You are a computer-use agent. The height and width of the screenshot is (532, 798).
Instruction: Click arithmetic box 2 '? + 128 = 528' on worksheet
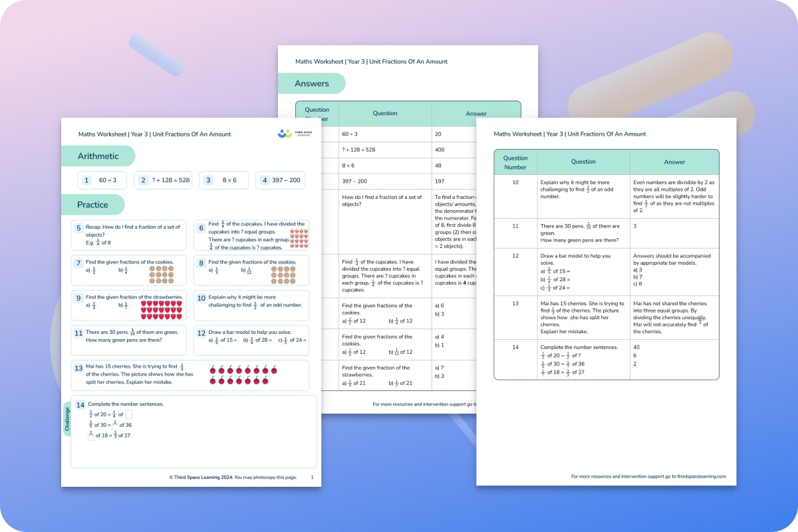[164, 180]
